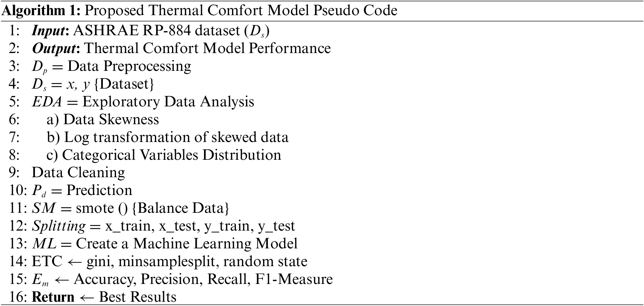
Task: Click the "Data Cleaning" line
Action: pos(78,173)
